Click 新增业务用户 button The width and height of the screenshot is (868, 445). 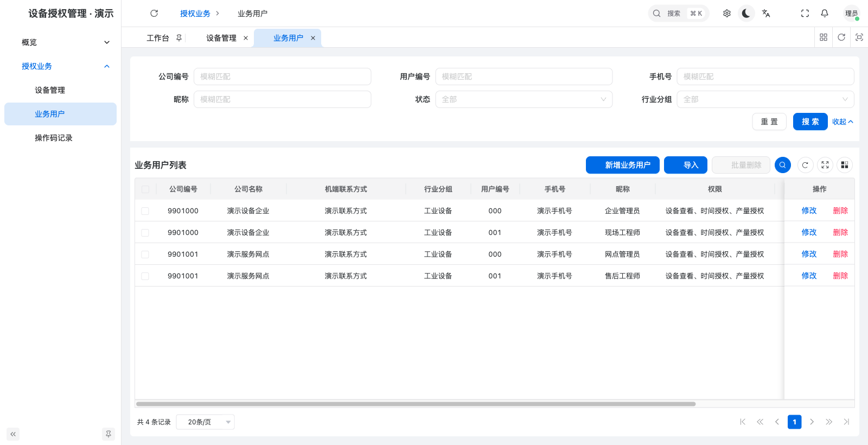(623, 165)
